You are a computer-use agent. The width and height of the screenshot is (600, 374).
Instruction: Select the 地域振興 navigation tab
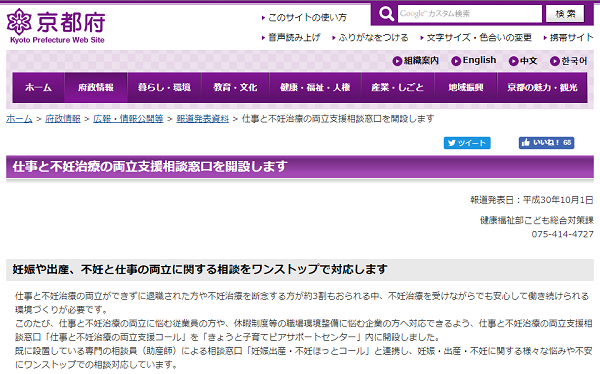coord(466,88)
